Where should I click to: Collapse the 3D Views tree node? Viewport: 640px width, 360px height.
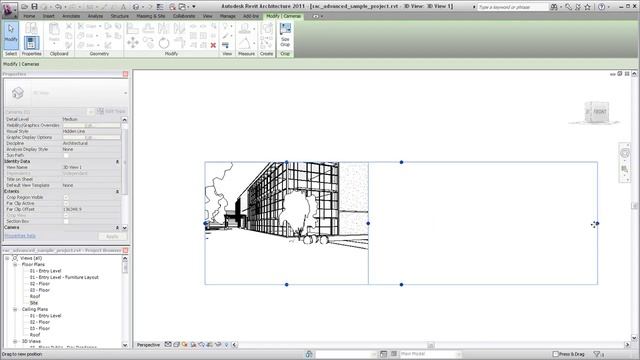click(x=15, y=341)
